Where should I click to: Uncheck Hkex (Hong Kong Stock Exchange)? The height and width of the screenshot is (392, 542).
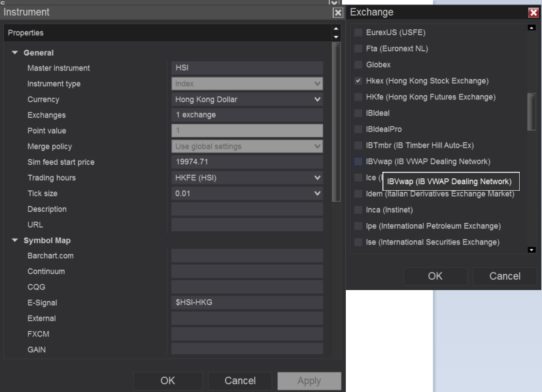[x=358, y=81]
